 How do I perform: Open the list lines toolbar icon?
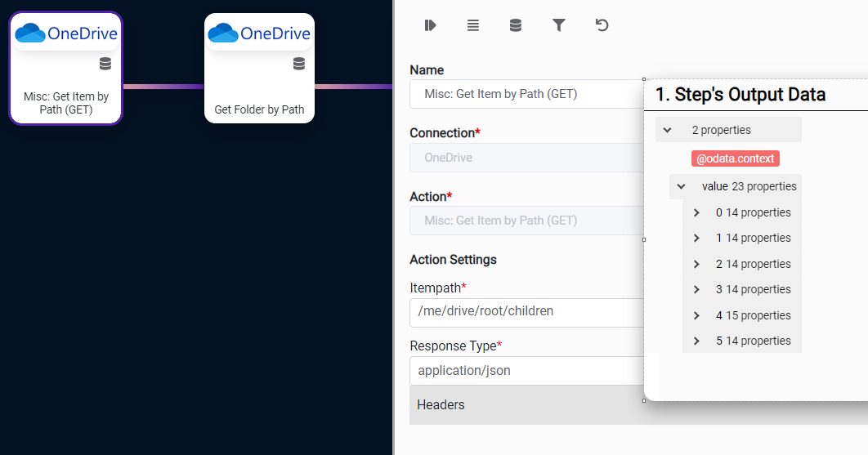pos(473,25)
